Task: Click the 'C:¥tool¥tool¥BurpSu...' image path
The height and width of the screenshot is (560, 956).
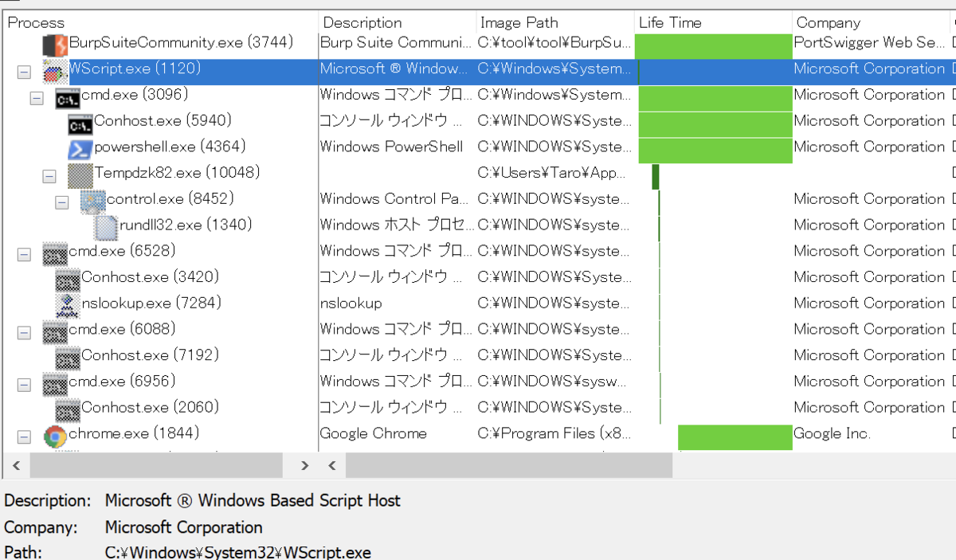Action: [x=554, y=42]
